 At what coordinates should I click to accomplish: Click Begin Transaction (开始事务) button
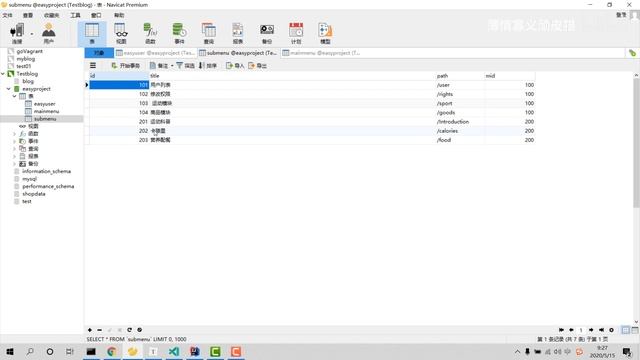[x=125, y=65]
